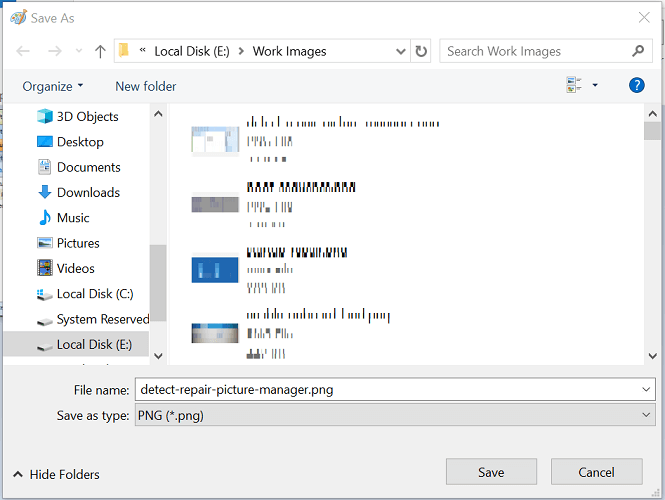Screen dimensions: 665x500
Task: Expand the File name dropdown arrow
Action: [646, 389]
